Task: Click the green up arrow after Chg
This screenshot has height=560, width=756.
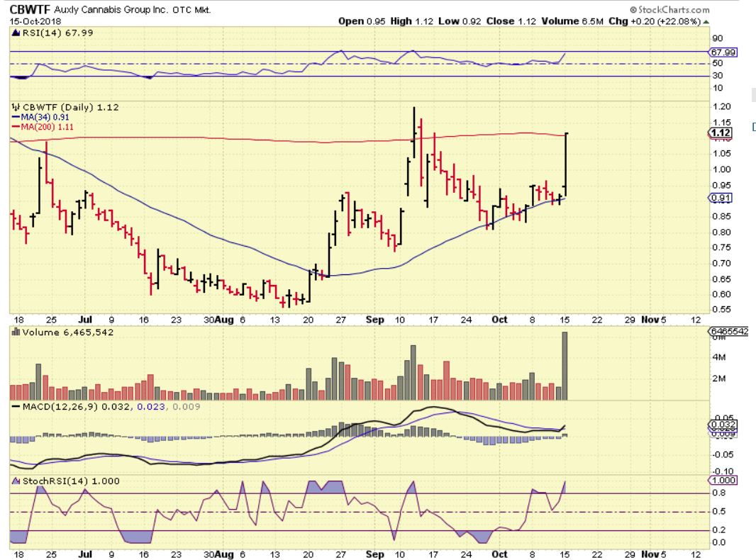Action: pyautogui.click(x=705, y=21)
